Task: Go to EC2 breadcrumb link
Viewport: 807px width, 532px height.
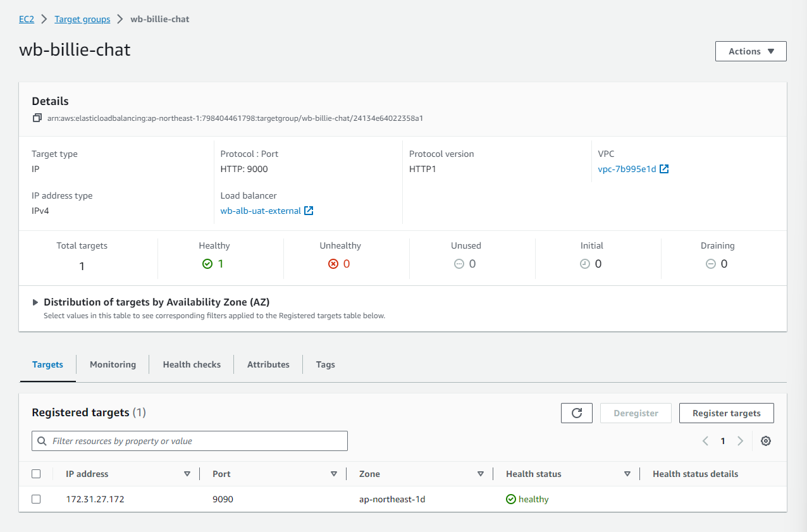Action: pyautogui.click(x=27, y=19)
